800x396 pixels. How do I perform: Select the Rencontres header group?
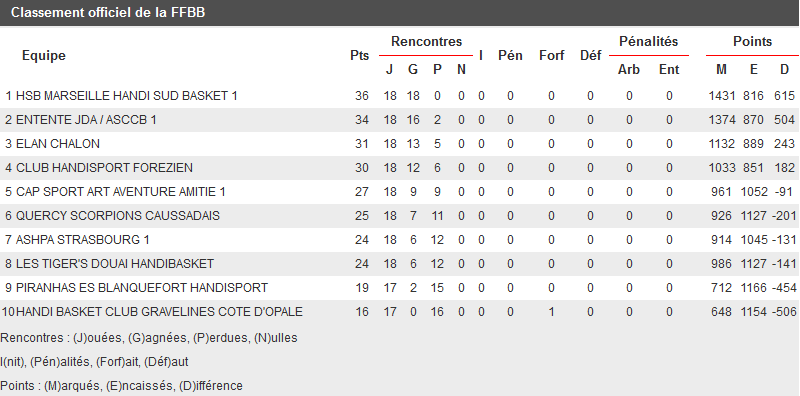(427, 42)
